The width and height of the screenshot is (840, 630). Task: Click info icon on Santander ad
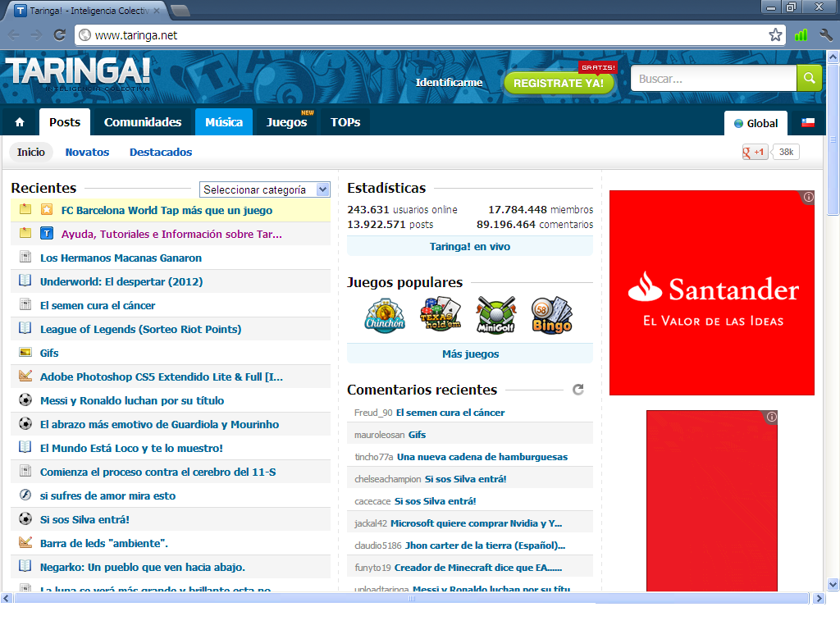point(808,197)
